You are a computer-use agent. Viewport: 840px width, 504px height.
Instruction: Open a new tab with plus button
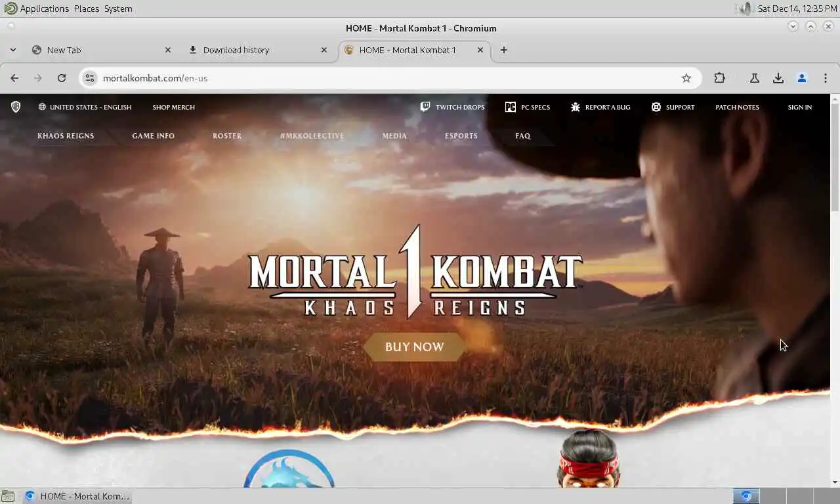(503, 50)
